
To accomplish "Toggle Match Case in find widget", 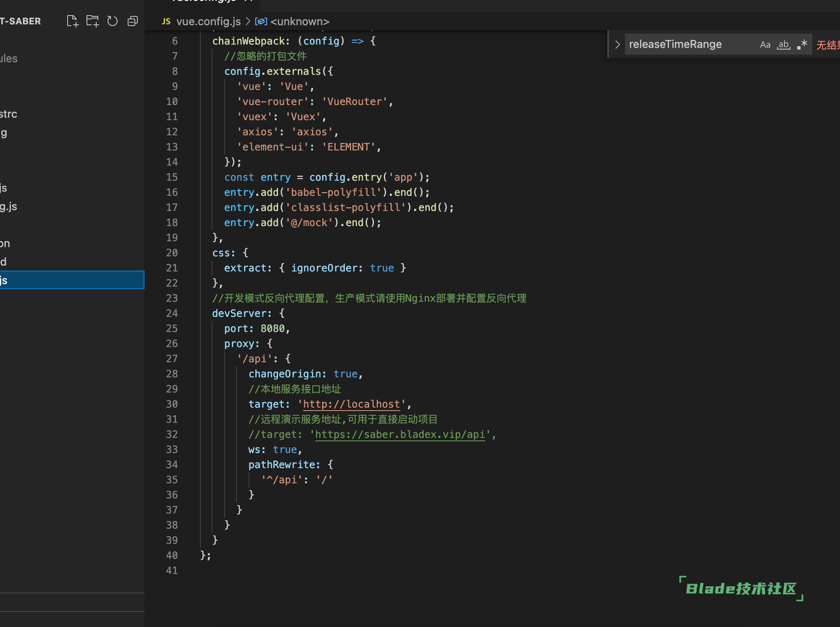I will click(x=765, y=45).
